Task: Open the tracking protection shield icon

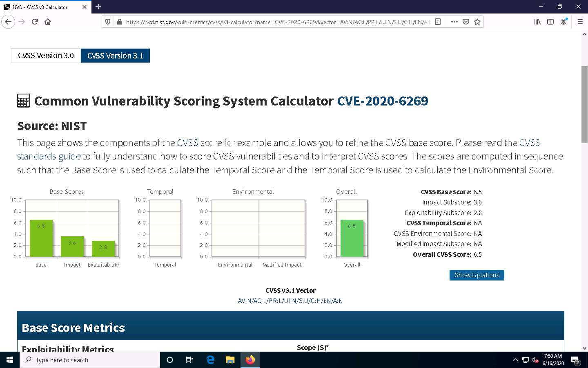Action: (108, 22)
